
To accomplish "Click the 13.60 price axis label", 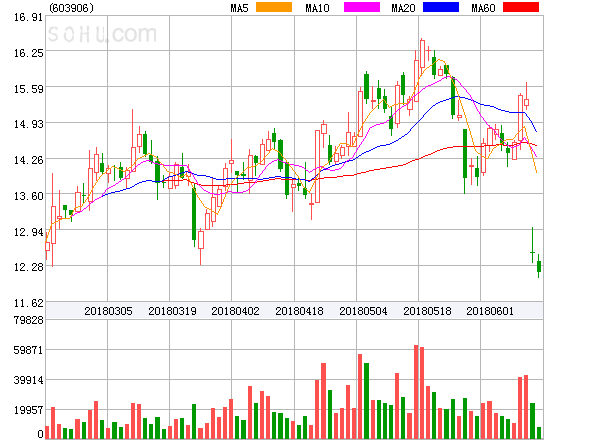I will (x=28, y=196).
